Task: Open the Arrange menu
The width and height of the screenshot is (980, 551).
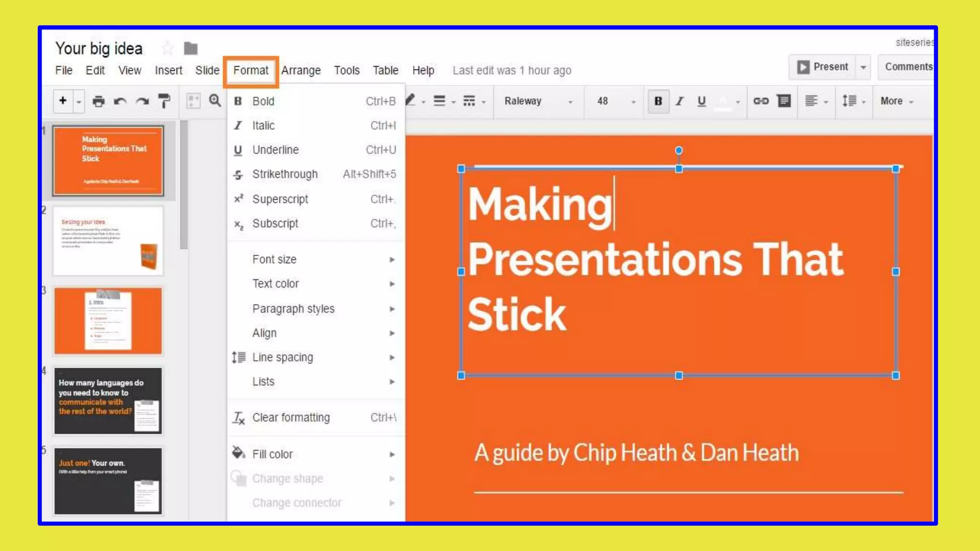Action: pyautogui.click(x=301, y=70)
